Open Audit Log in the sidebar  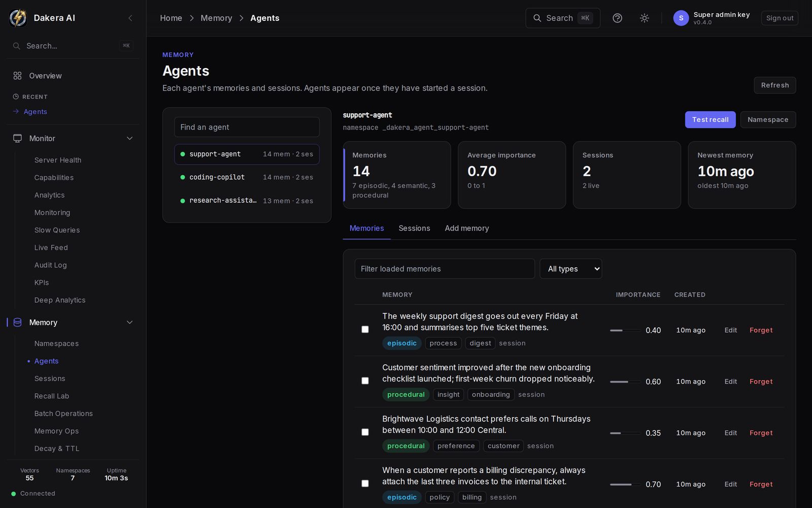(50, 265)
